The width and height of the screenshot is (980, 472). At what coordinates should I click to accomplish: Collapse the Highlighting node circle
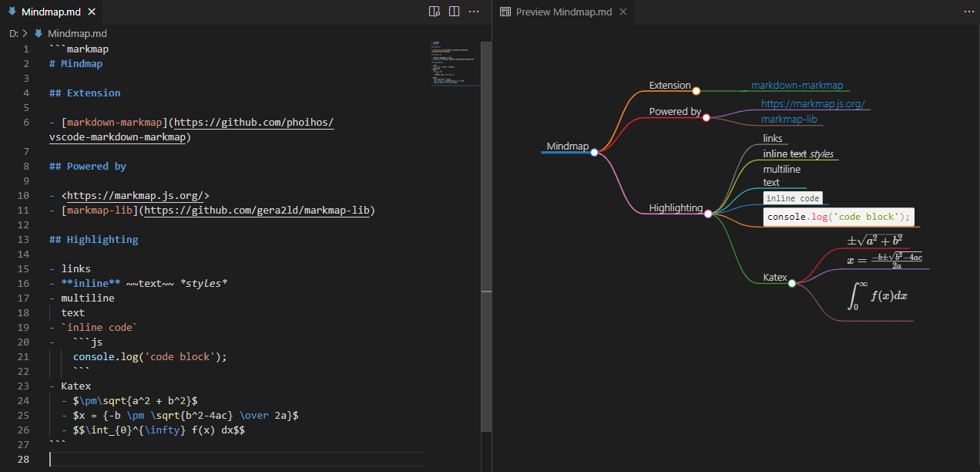707,214
